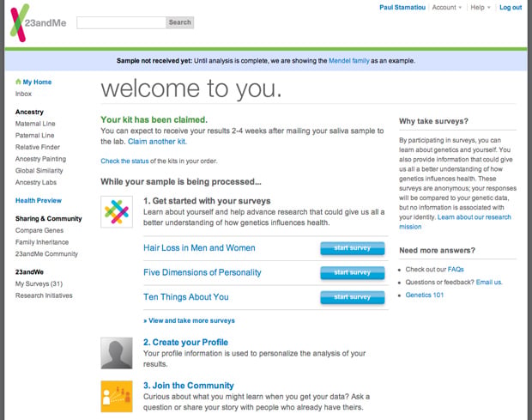
Task: Open Family Inheritance page
Action: [x=42, y=242]
